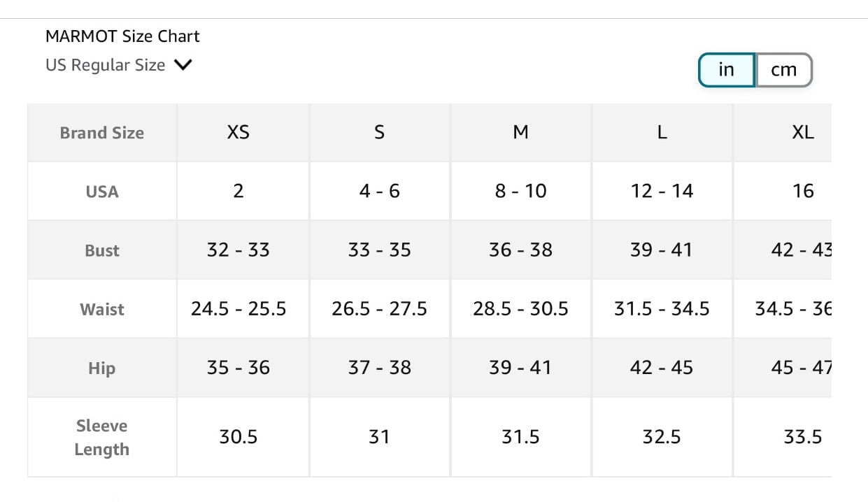The width and height of the screenshot is (868, 502).
Task: Switch units to inches
Action: point(727,70)
